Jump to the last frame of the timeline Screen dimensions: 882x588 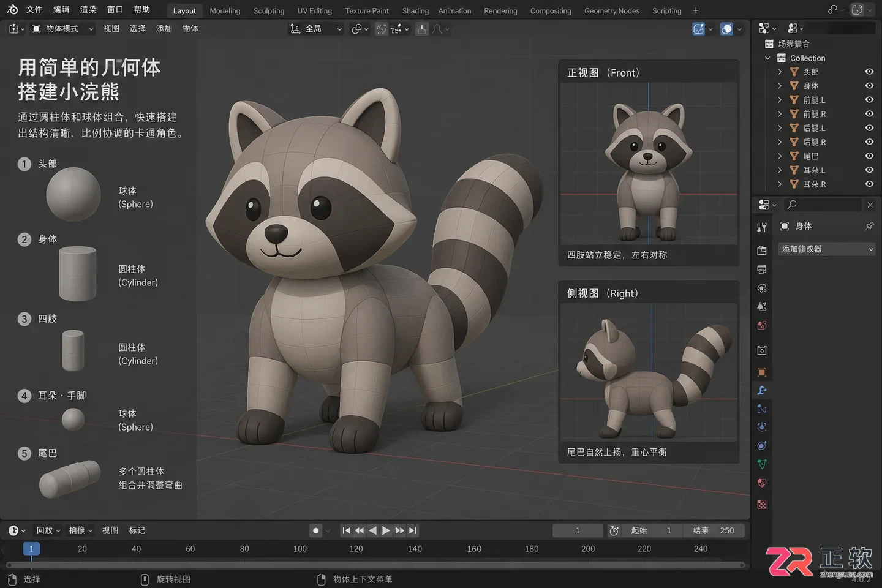pyautogui.click(x=413, y=530)
